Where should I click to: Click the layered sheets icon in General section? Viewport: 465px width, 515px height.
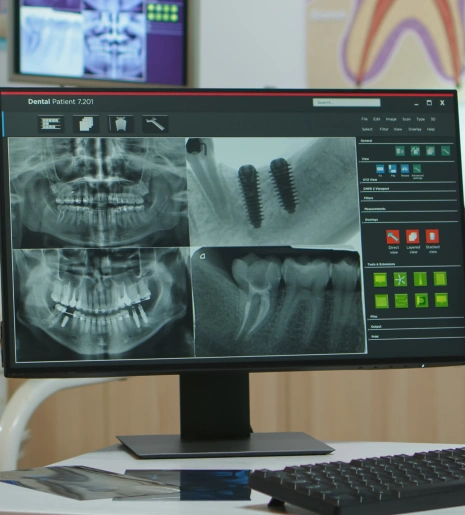coord(430,151)
